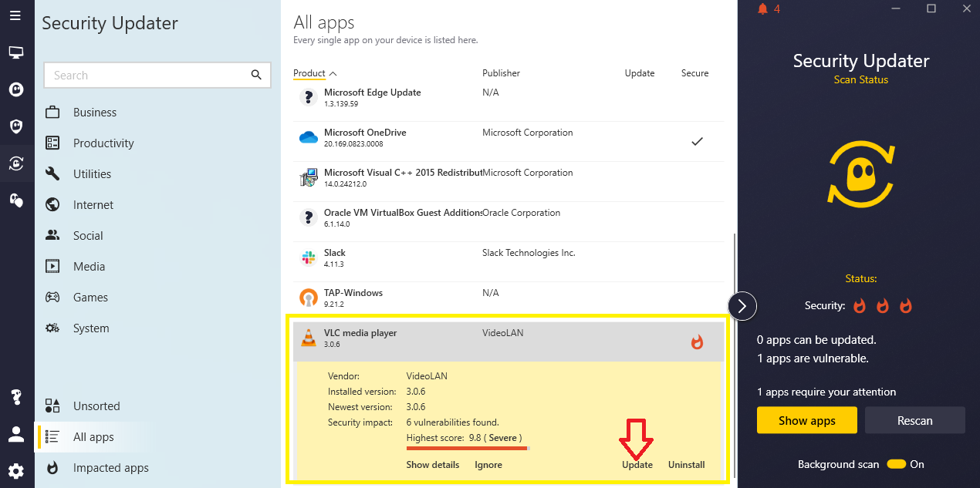Click the flame vulnerability icon on VLC row
The image size is (980, 488).
pyautogui.click(x=697, y=342)
